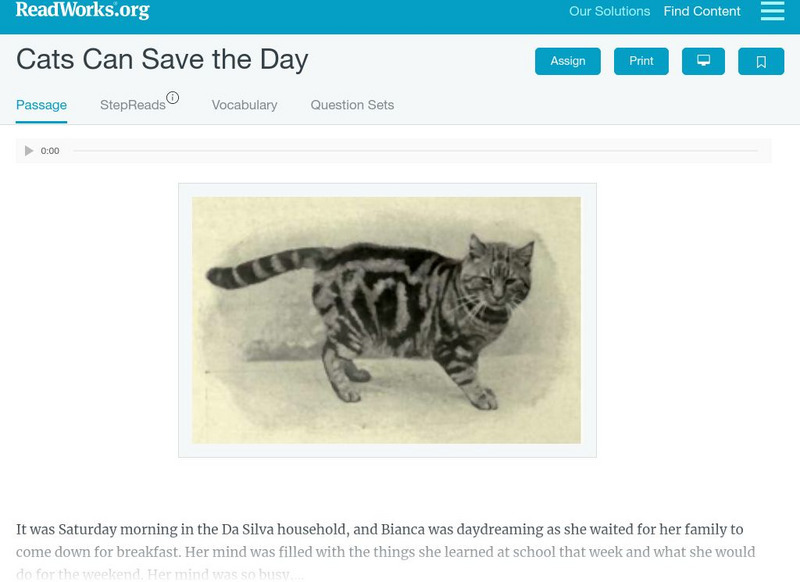Navigate to Find Content
This screenshot has height=582, width=800.
click(x=702, y=12)
